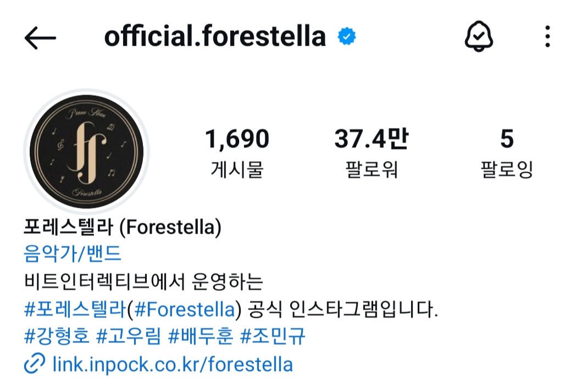The height and width of the screenshot is (387, 588).
Task: Click the blue verified badge
Action: [x=347, y=36]
